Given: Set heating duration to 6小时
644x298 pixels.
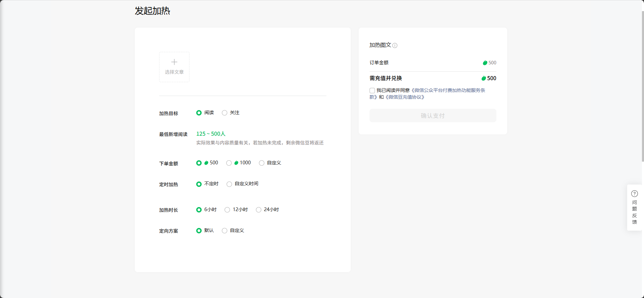Looking at the screenshot, I should click(x=199, y=210).
